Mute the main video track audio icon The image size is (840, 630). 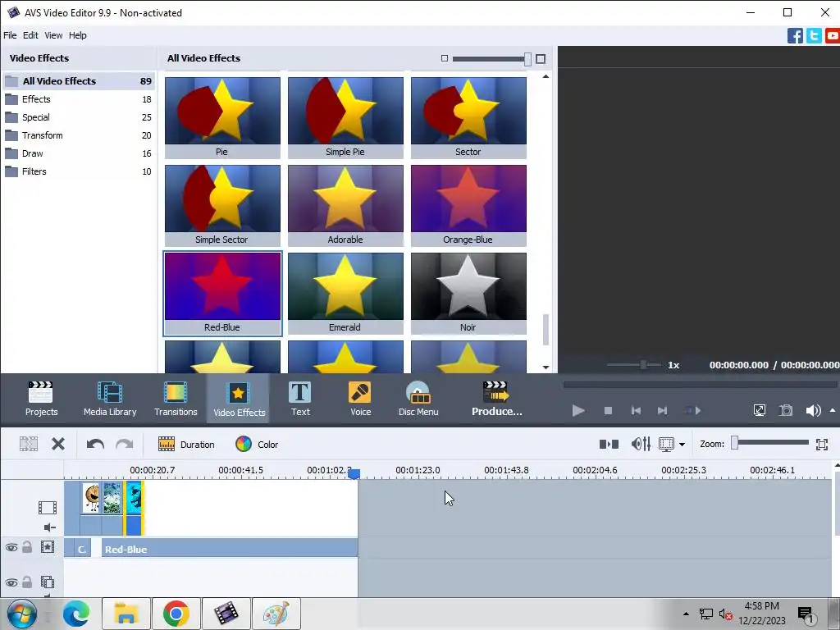point(49,527)
